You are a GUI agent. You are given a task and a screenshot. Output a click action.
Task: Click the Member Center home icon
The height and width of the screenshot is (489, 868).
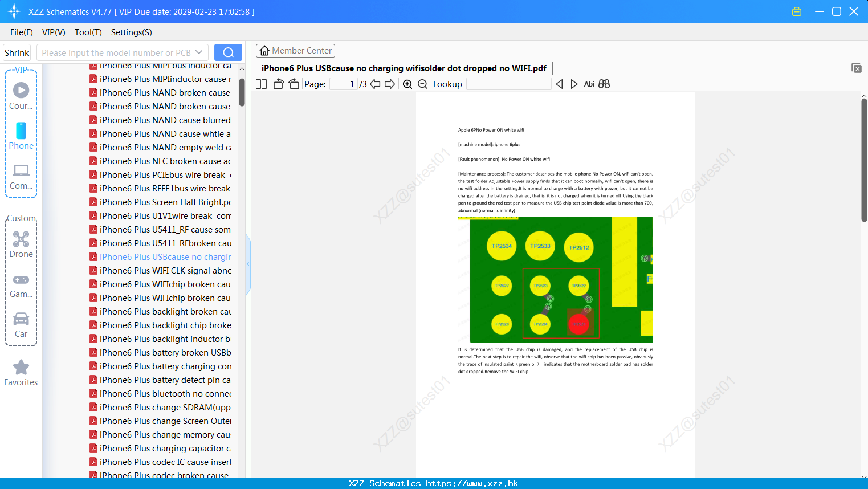[264, 51]
